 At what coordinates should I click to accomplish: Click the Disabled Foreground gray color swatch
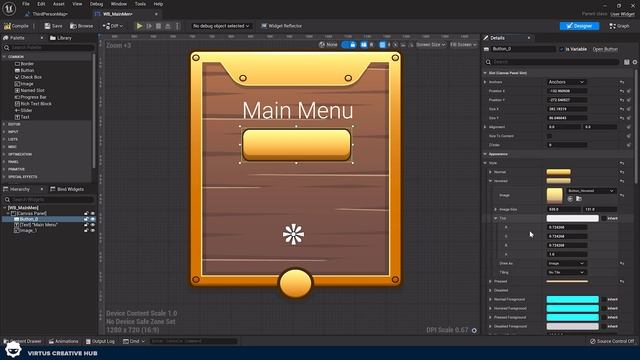[x=573, y=326]
